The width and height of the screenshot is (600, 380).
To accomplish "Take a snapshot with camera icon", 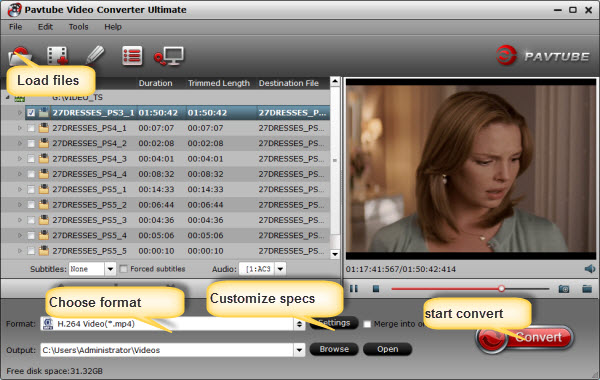I will coord(564,289).
